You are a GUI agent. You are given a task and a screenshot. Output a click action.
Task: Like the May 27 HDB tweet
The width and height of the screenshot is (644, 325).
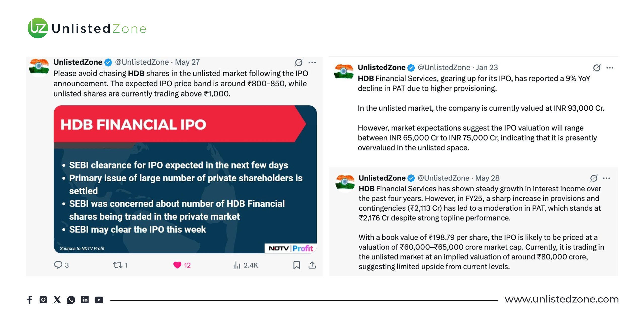click(177, 265)
